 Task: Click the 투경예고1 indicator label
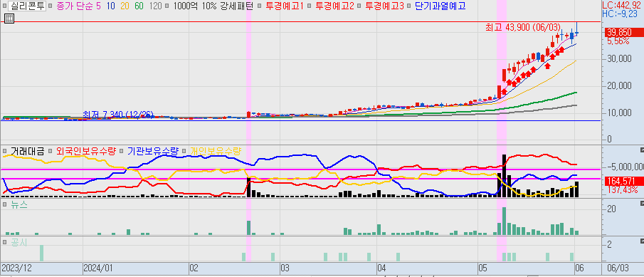coord(285,6)
